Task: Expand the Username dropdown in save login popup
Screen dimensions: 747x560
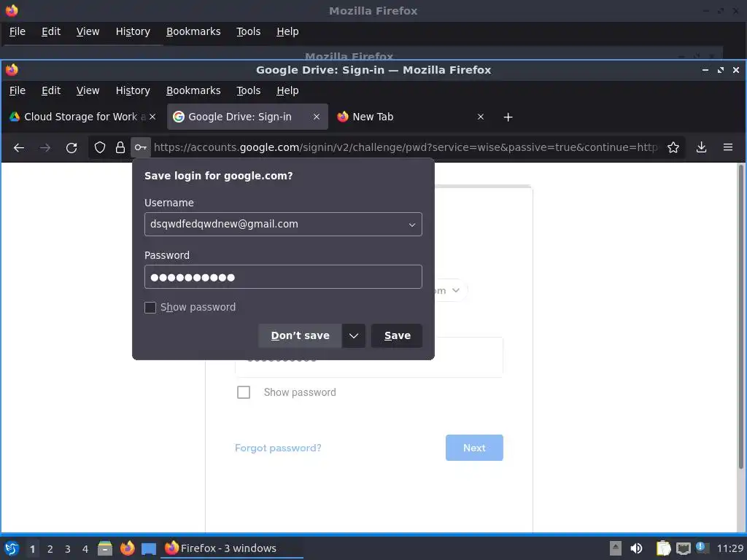Action: (412, 225)
